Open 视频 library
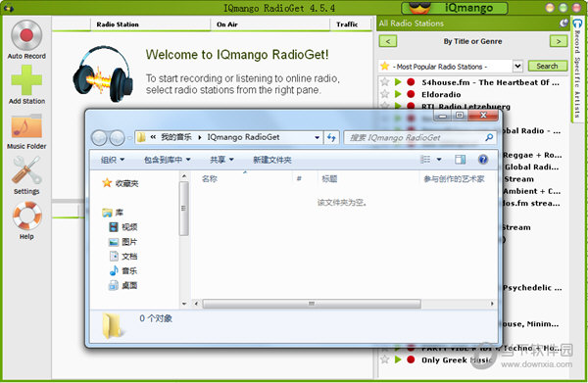 tap(123, 227)
